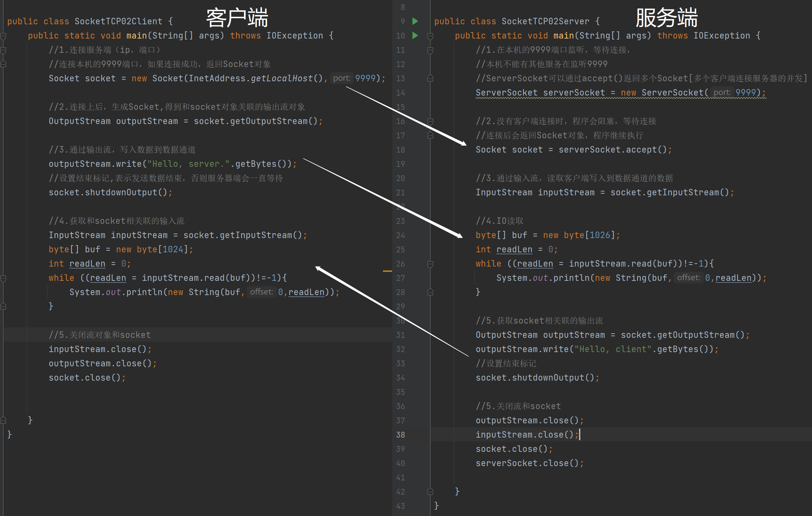Click 'inputStream.read(buf)' in server while loop
Image resolution: width=812 pixels, height=516 pixels.
(x=623, y=264)
